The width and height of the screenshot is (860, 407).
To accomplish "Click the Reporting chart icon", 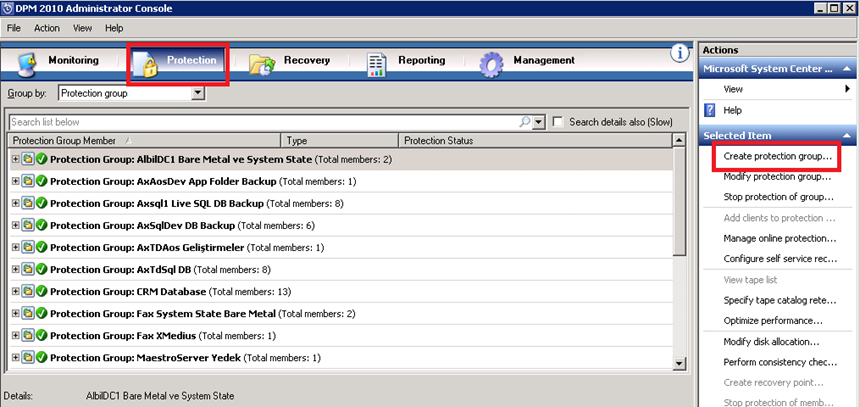I will point(377,65).
